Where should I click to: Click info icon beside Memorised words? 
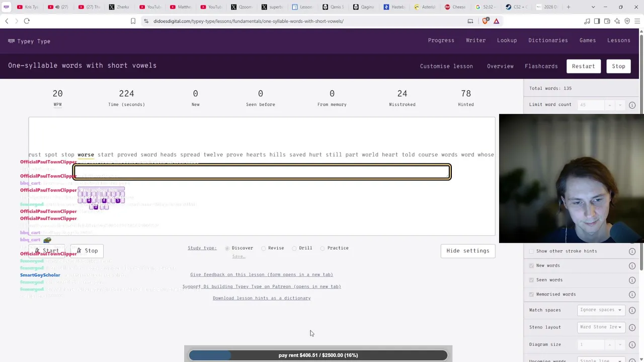click(x=632, y=294)
